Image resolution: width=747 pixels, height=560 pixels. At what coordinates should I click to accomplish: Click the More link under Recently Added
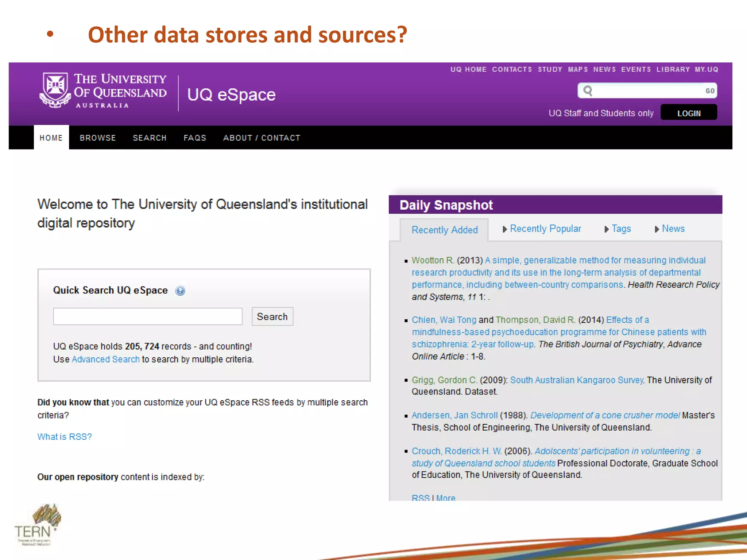(x=446, y=497)
